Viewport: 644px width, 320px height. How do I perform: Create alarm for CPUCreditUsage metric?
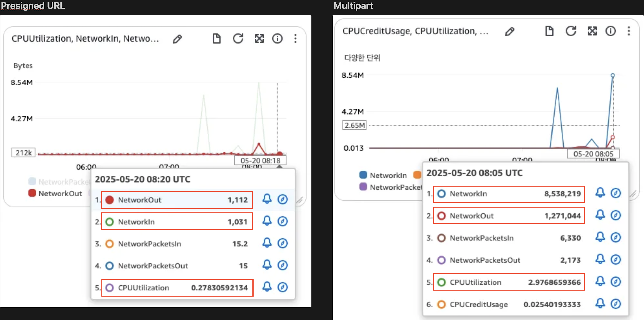pyautogui.click(x=600, y=304)
